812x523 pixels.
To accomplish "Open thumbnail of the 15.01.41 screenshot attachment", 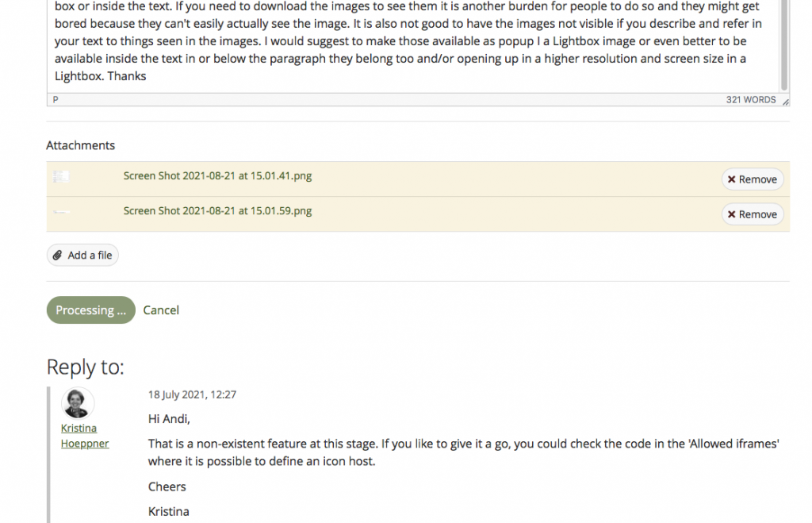I will coord(61,177).
